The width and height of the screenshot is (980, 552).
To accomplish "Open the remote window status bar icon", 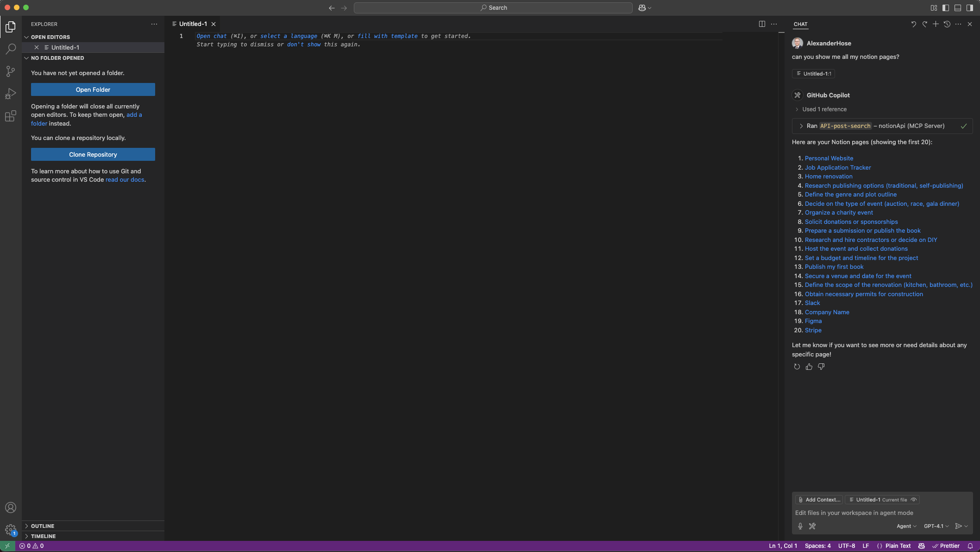I will pyautogui.click(x=7, y=546).
